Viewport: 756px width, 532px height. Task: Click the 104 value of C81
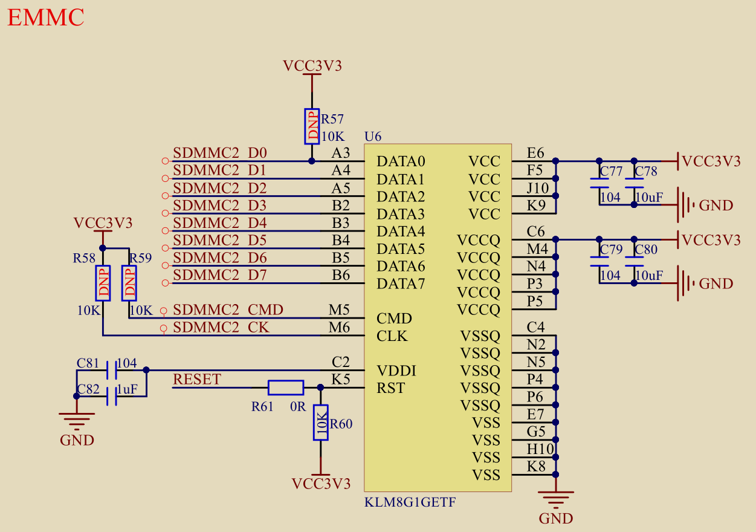pyautogui.click(x=127, y=363)
